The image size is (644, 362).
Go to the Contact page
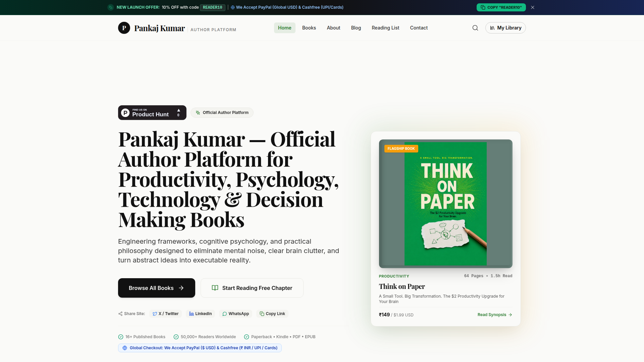419,28
